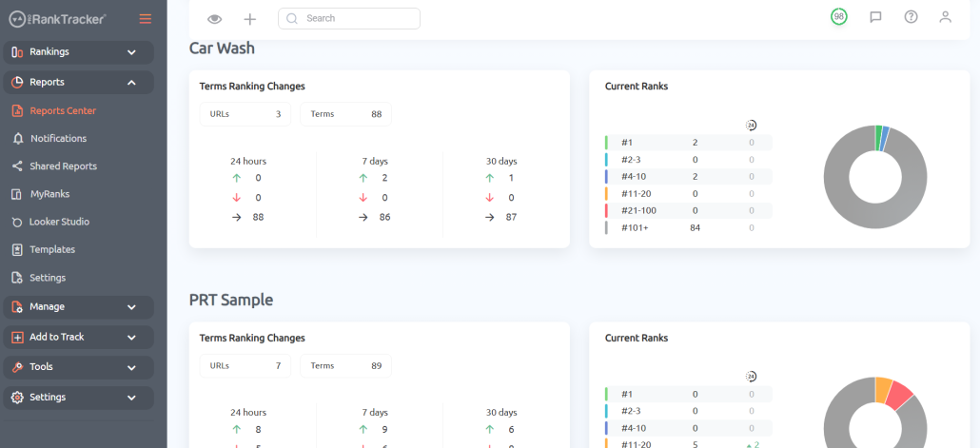Click Car Wash #101+ rank row
The width and height of the screenshot is (980, 448).
688,228
